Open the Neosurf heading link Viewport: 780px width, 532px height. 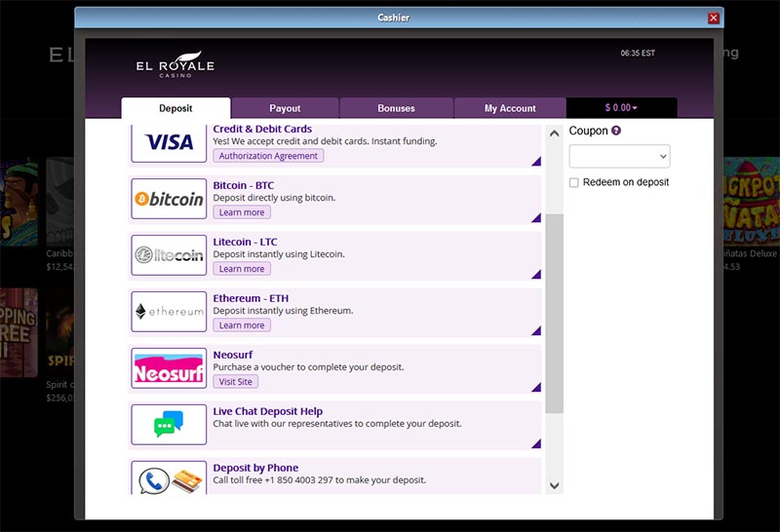(x=233, y=355)
